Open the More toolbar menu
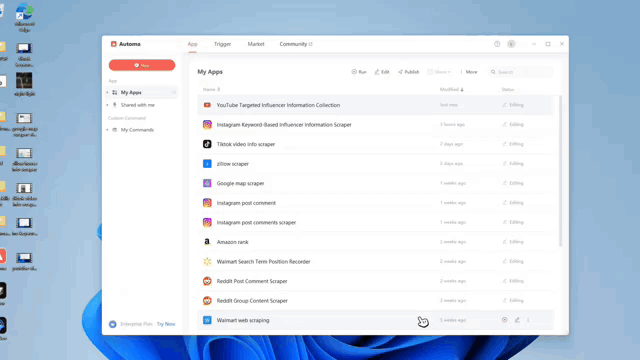This screenshot has height=360, width=640. click(x=469, y=72)
